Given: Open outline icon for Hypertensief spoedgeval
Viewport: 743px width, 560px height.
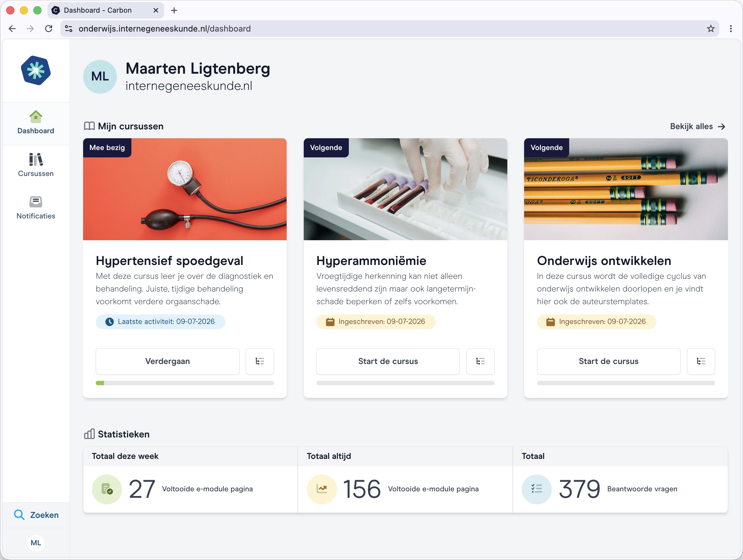Looking at the screenshot, I should (260, 361).
